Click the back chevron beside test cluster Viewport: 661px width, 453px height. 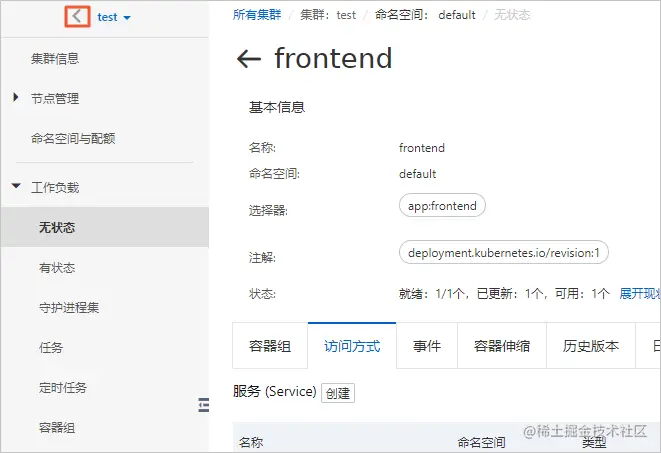[x=77, y=17]
